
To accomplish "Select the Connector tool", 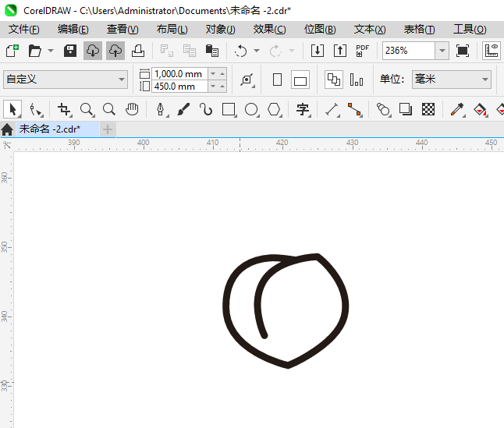I will (x=355, y=109).
